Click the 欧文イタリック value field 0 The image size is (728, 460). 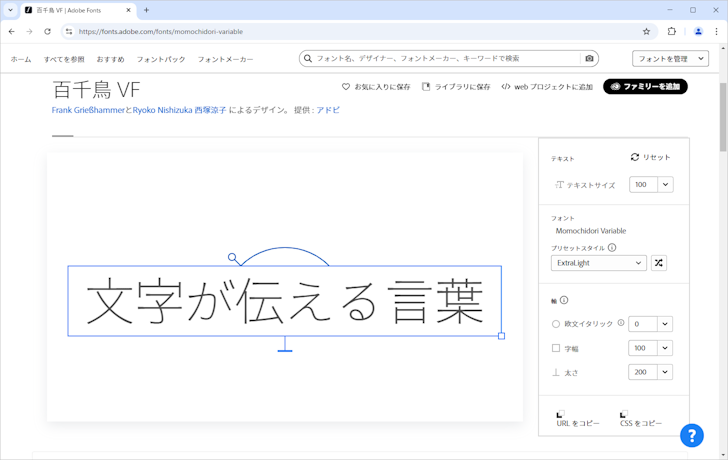643,324
